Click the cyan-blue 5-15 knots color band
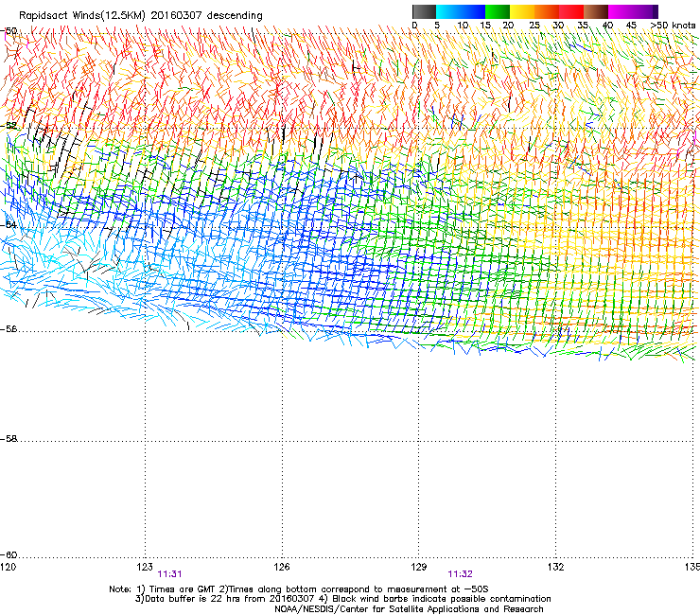The width and height of the screenshot is (700, 615). (461, 11)
